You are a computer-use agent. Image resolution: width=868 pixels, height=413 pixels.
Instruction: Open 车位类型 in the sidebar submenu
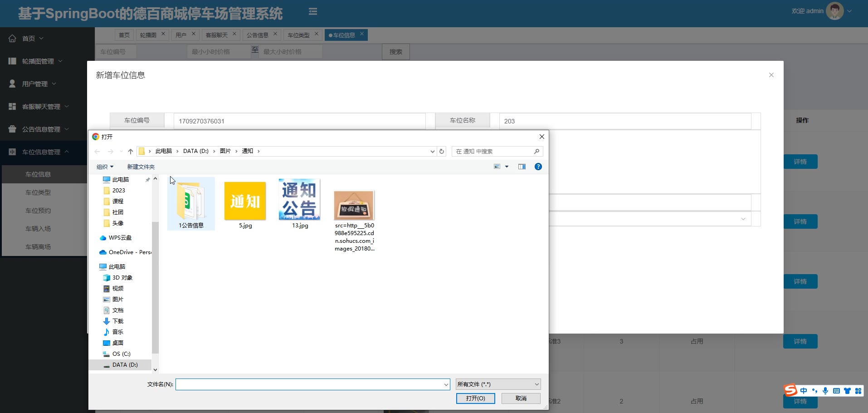point(38,192)
